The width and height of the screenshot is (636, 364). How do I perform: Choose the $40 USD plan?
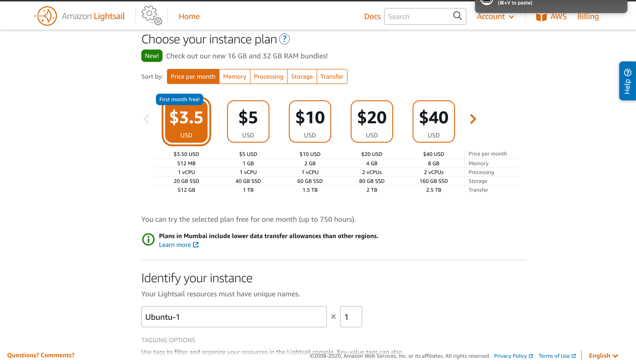coord(433,122)
